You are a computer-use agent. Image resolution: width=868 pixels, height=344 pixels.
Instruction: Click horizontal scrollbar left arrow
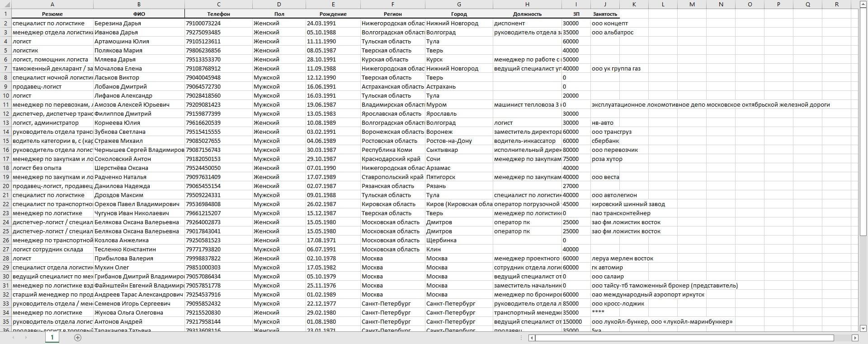pyautogui.click(x=532, y=338)
